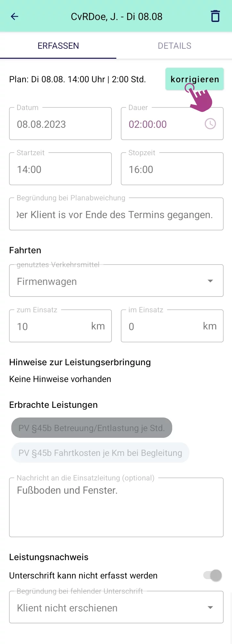This screenshot has height=644, width=232.
Task: Open the 'genutztes Verkehrsmittel' dropdown
Action: coord(116,281)
